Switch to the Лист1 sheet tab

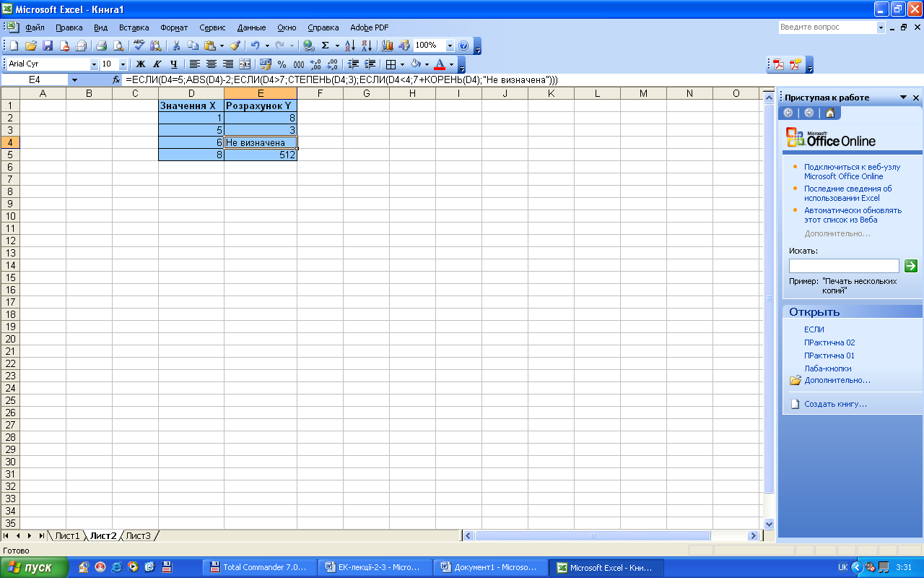(x=67, y=536)
